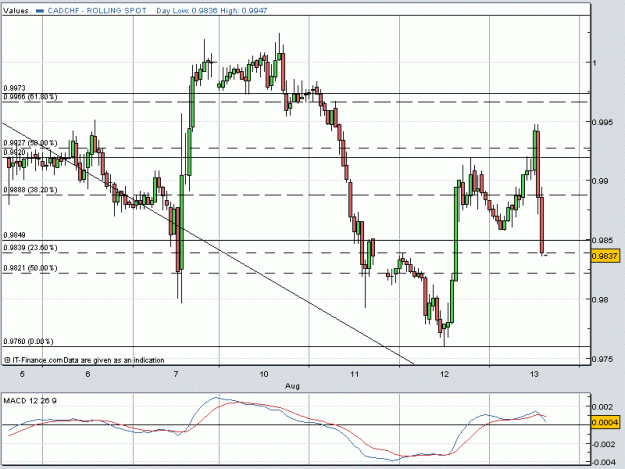
Task: Click the 0.9849 support level label
Action: pyautogui.click(x=14, y=235)
